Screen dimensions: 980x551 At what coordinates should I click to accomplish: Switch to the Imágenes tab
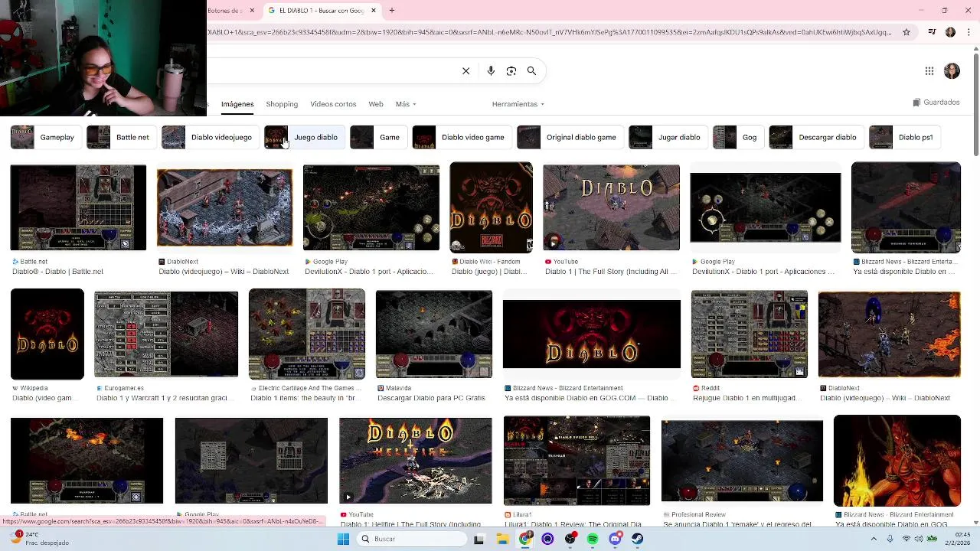237,104
